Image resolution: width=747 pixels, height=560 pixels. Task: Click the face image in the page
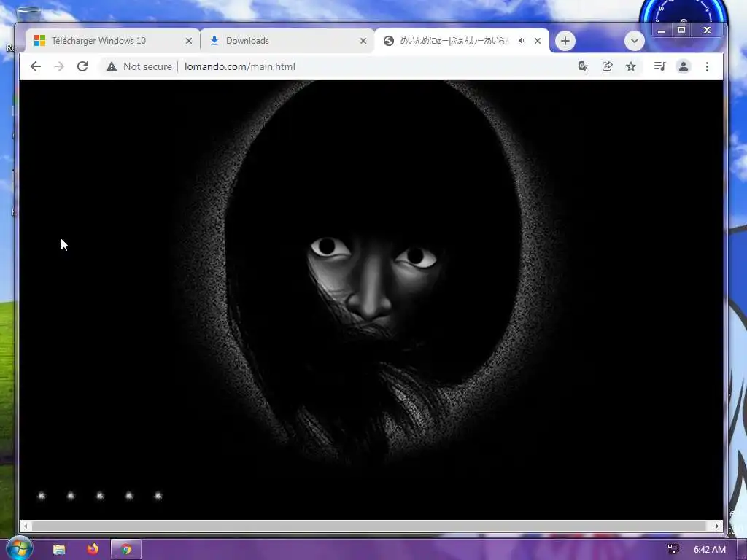pos(371,274)
